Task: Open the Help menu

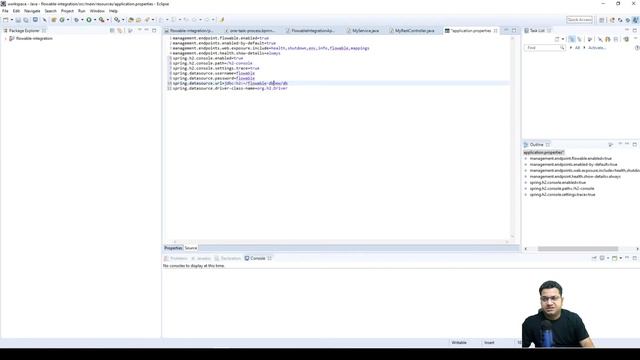Action: click(x=113, y=11)
